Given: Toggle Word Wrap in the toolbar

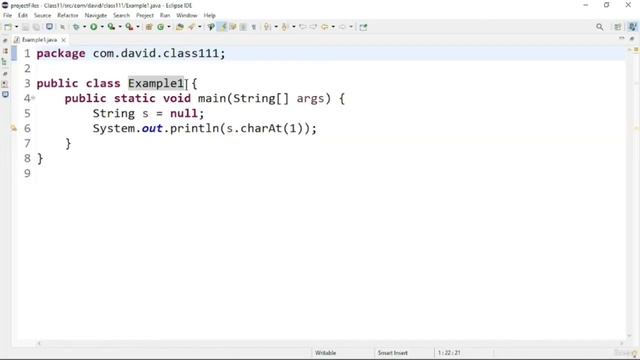Looking at the screenshot, I should [x=233, y=27].
